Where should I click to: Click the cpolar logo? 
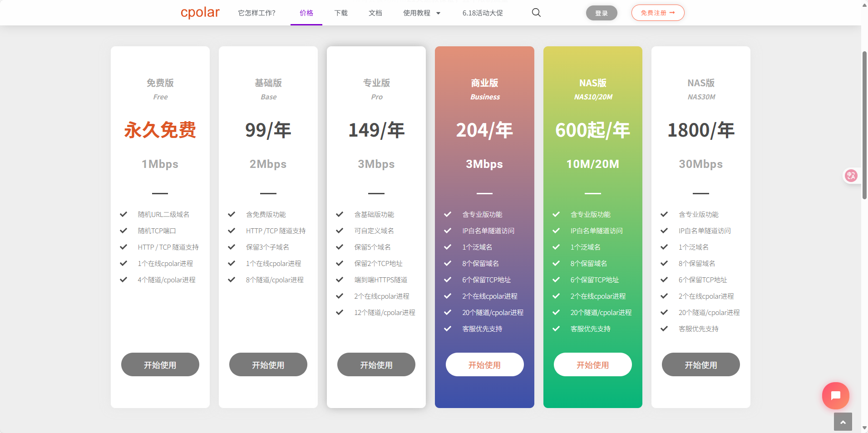coord(200,13)
